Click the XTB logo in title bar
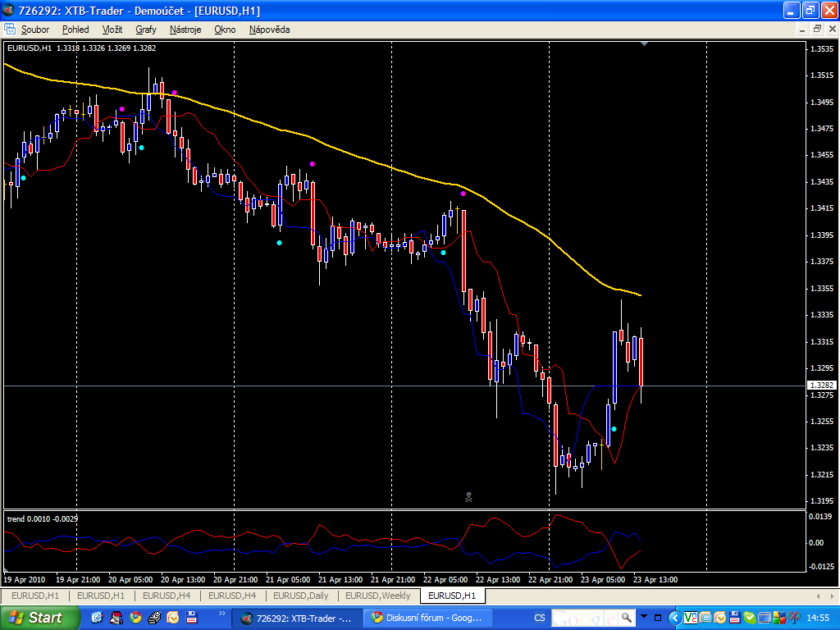840x630 pixels. tap(8, 10)
